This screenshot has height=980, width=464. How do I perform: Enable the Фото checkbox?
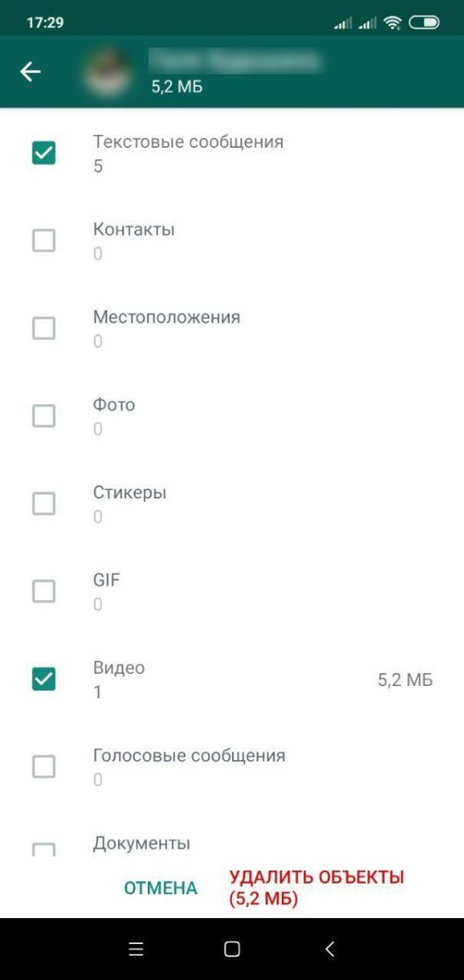pyautogui.click(x=43, y=416)
